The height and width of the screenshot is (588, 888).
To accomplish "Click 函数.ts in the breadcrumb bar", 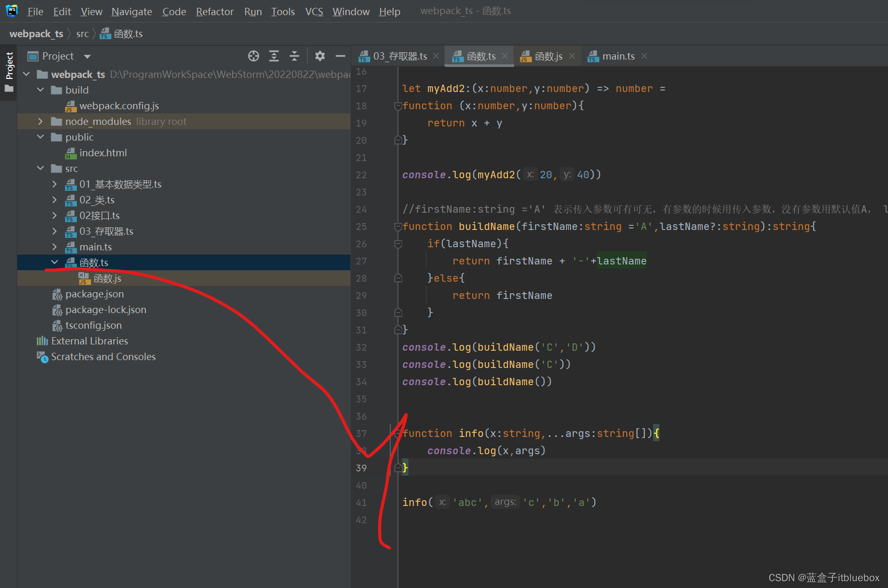I will (x=121, y=34).
